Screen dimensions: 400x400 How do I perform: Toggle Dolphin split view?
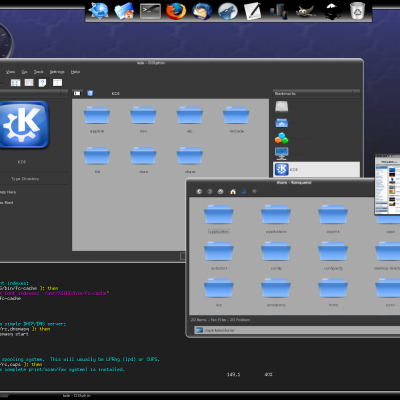click(57, 83)
